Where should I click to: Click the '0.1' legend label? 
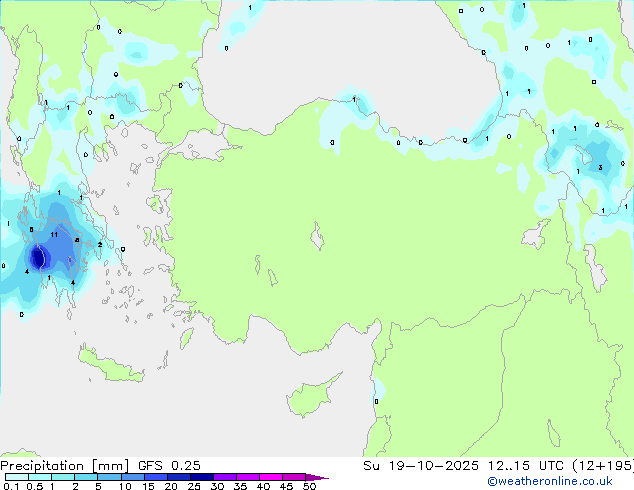click(x=11, y=486)
